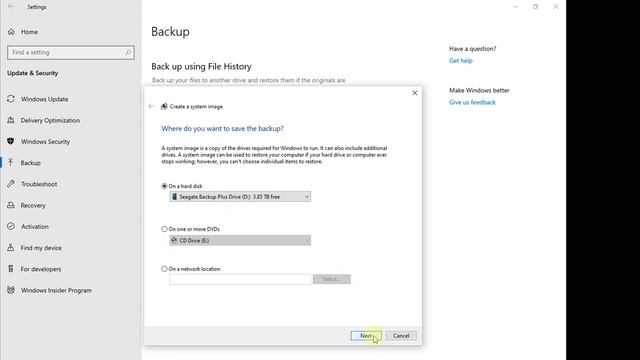Click the 'Make Windows better' text
Viewport: 640px width, 360px height.
pyautogui.click(x=479, y=90)
